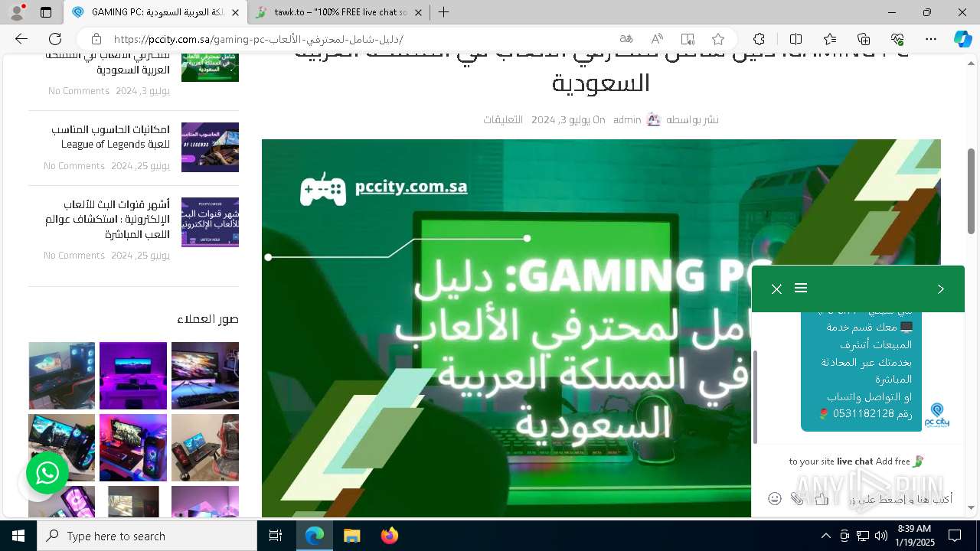
Task: Open gaming chair customer photo
Action: pos(205,448)
